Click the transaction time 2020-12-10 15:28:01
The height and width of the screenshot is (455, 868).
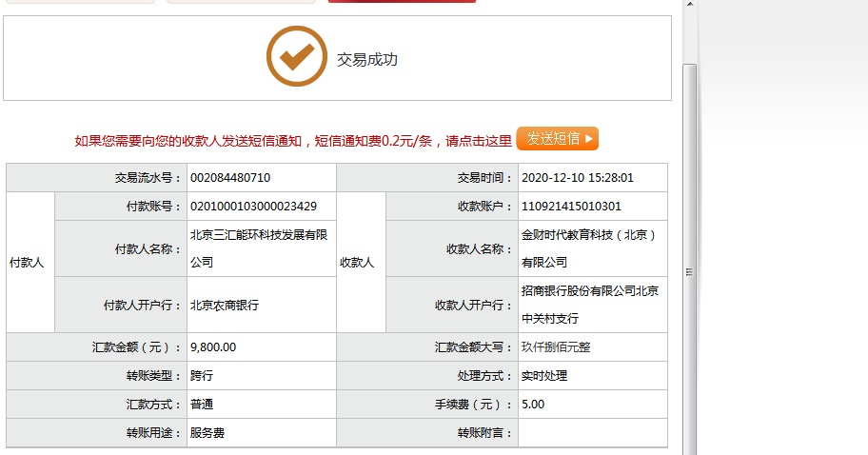[x=577, y=178]
